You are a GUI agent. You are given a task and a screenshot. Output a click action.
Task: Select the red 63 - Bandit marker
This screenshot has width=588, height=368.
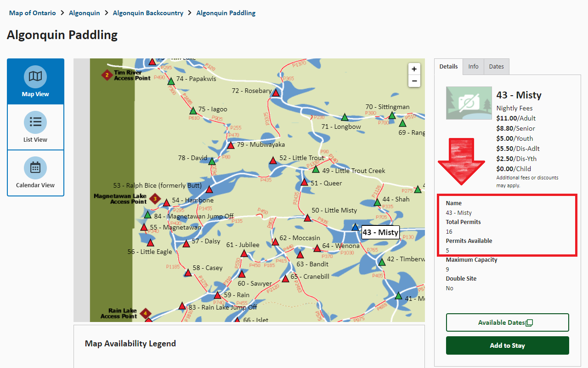(x=300, y=254)
